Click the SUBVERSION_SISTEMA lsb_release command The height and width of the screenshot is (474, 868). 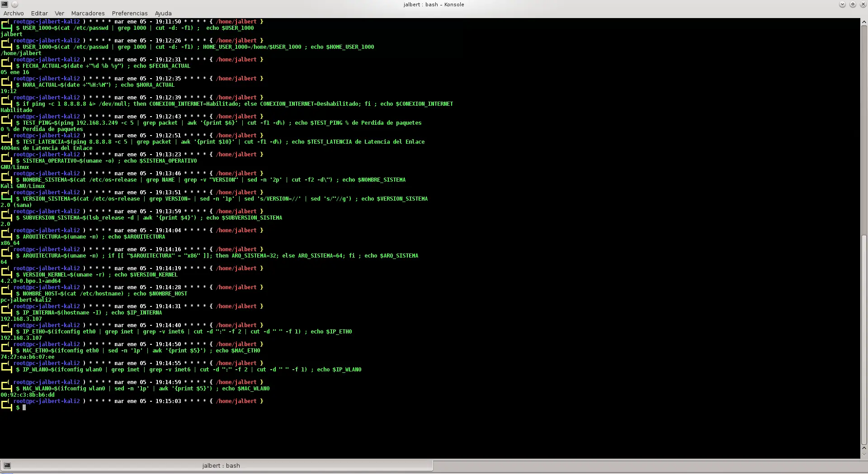(152, 217)
